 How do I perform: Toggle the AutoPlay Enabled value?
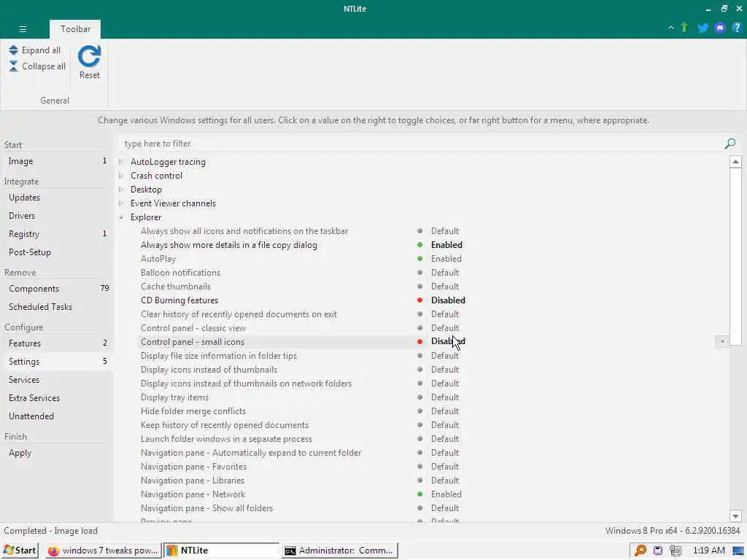pos(446,259)
